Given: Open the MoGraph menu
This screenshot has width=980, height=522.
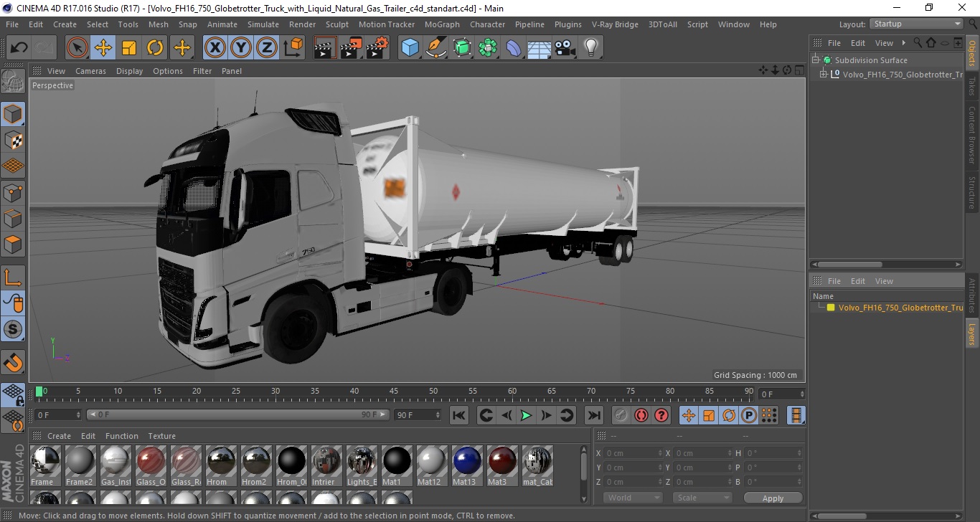Looking at the screenshot, I should pyautogui.click(x=442, y=24).
